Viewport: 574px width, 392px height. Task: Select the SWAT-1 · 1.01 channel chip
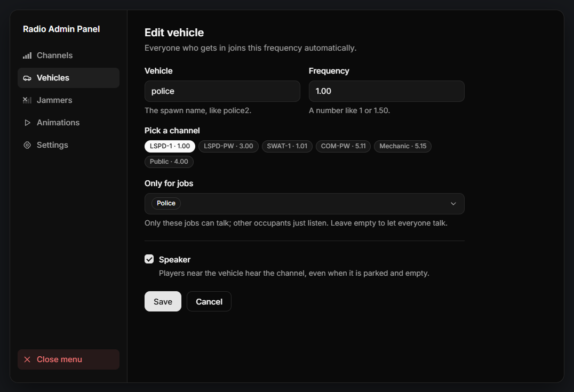tap(287, 146)
